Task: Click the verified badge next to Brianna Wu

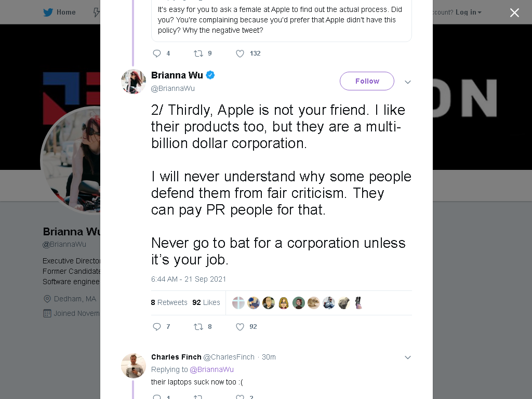Action: coord(210,75)
